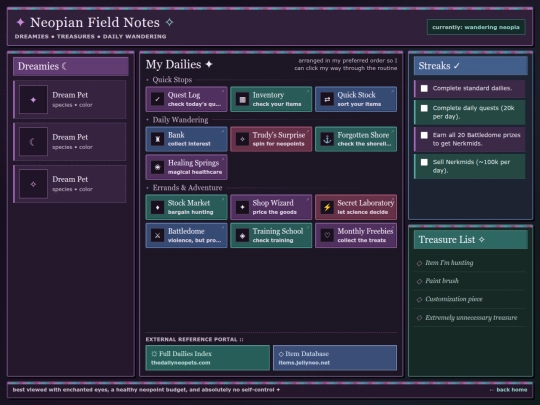Click the Battledome crossed swords icon
Viewport: 540px width, 405px height.
tap(157, 236)
